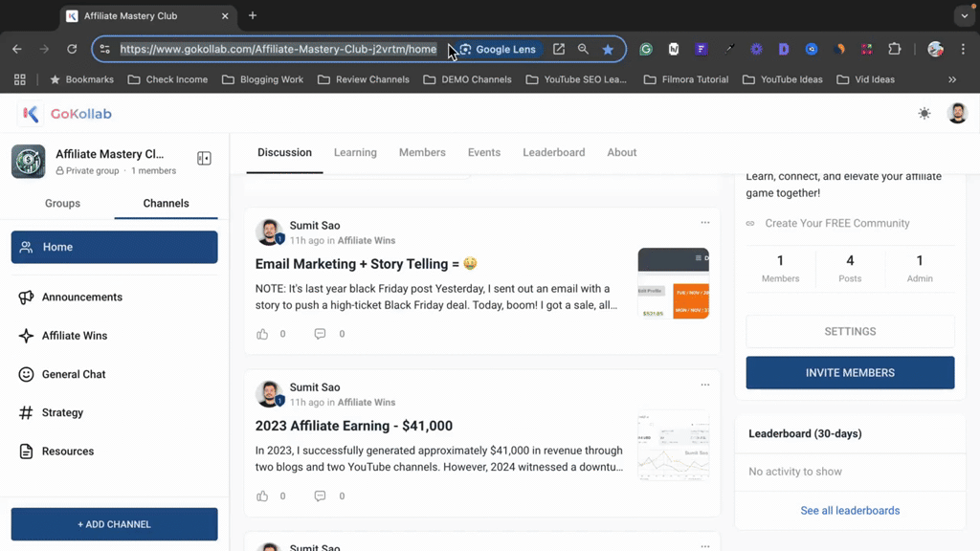This screenshot has width=980, height=551.
Task: Switch to the Groups tab
Action: 62,203
